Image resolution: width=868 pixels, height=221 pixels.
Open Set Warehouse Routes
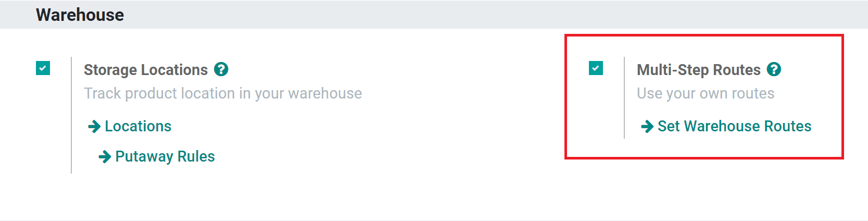pos(734,126)
